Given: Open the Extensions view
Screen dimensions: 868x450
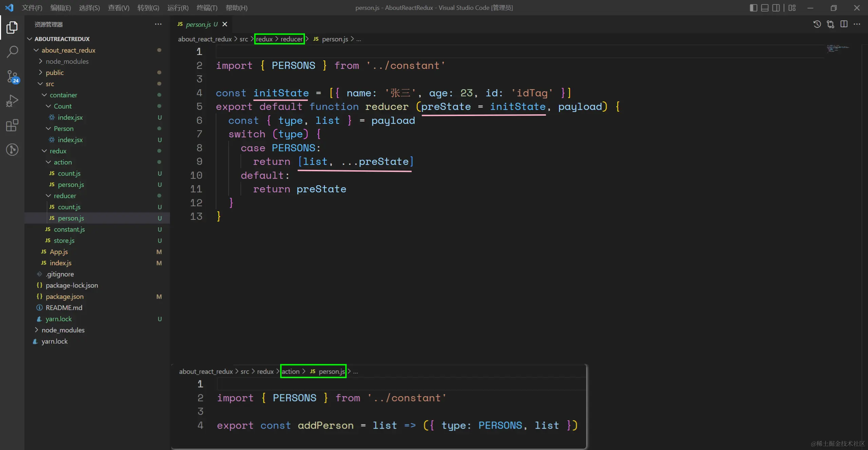Looking at the screenshot, I should [12, 125].
